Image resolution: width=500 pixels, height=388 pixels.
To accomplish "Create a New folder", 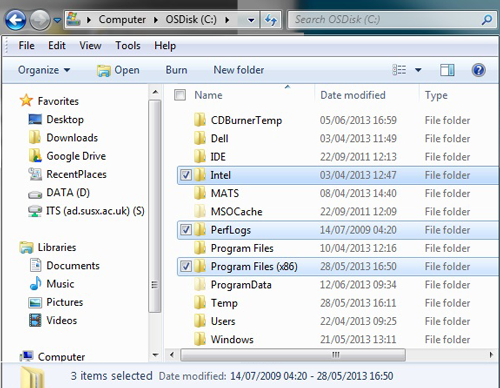I will pos(239,70).
